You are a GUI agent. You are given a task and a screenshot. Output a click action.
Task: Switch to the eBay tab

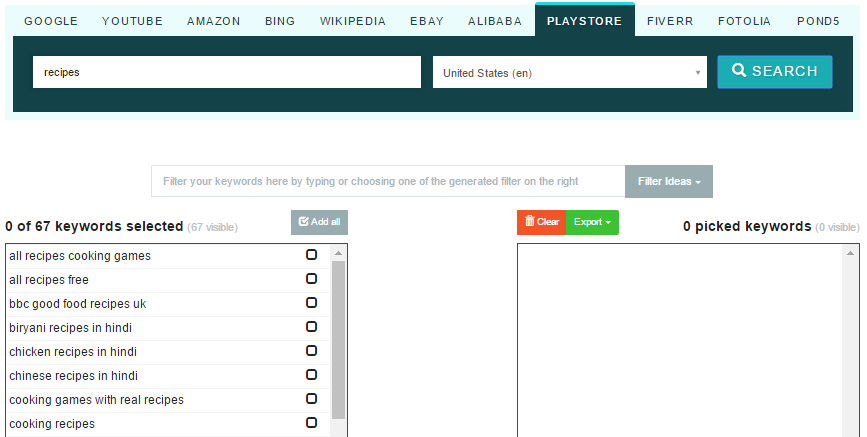point(426,21)
